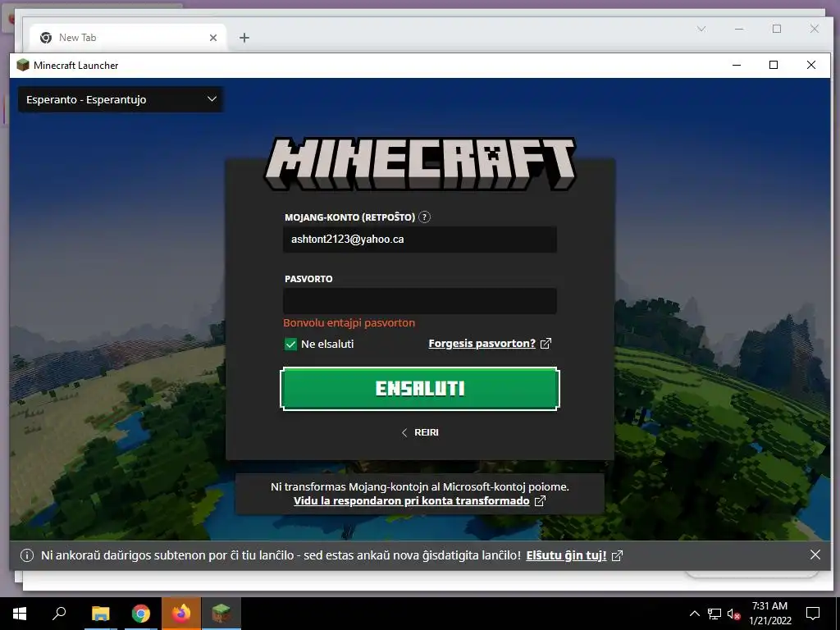Go back with the REIRI button
Screen dimensions: 840x630
click(x=419, y=432)
